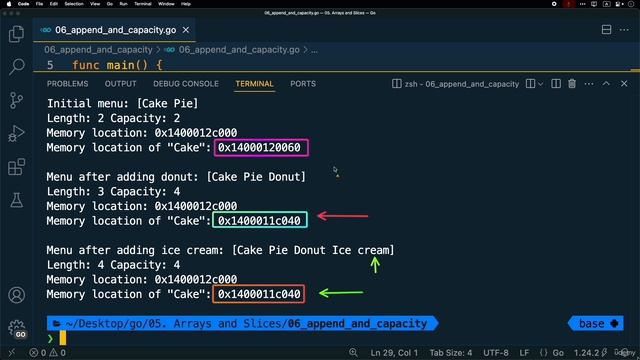Open the Apple menu
Viewport: 640px width, 360px height.
(x=9, y=4)
